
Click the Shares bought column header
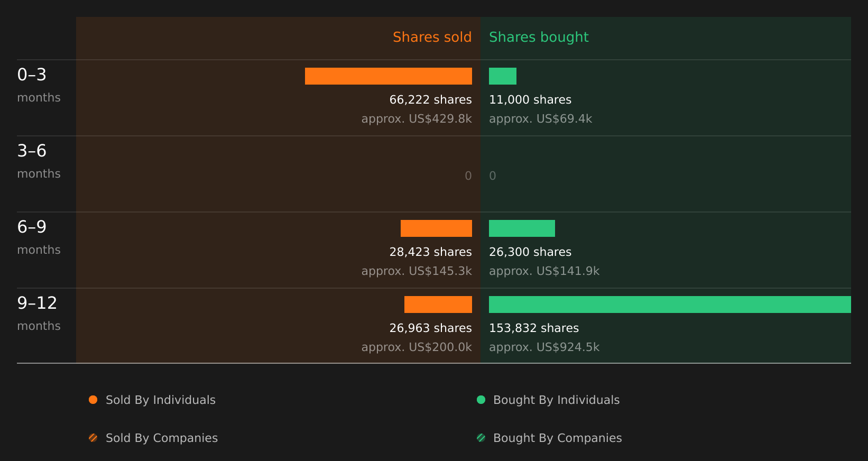pyautogui.click(x=539, y=37)
